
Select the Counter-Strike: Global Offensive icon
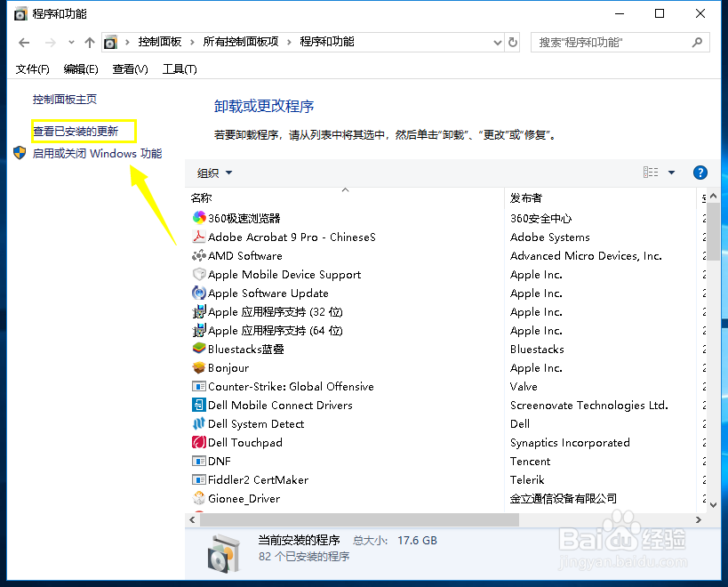pos(199,386)
